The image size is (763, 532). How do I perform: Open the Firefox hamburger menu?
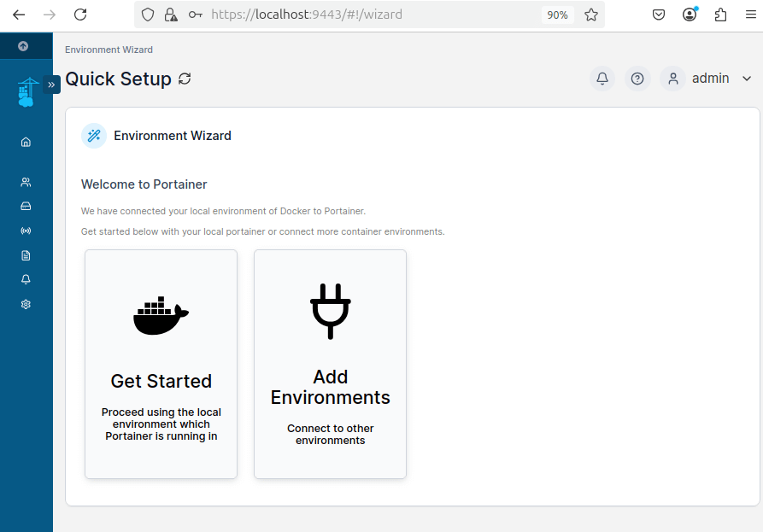(751, 15)
